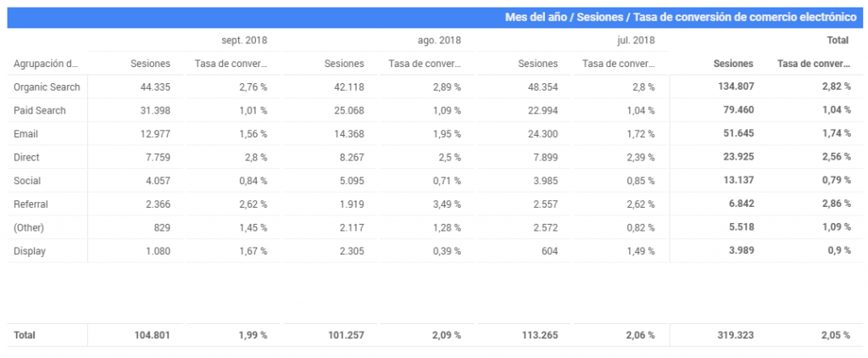The height and width of the screenshot is (358, 868).
Task: Select the jul. 2018 column header
Action: pos(634,40)
